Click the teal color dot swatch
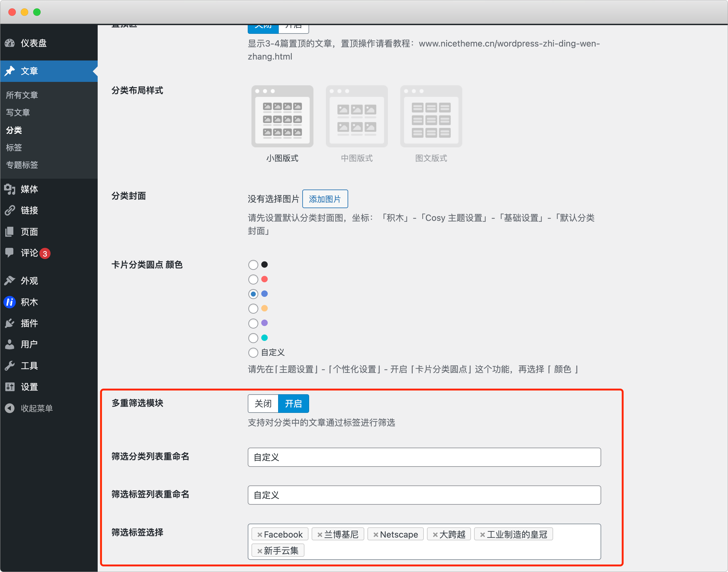The width and height of the screenshot is (728, 572). point(264,337)
